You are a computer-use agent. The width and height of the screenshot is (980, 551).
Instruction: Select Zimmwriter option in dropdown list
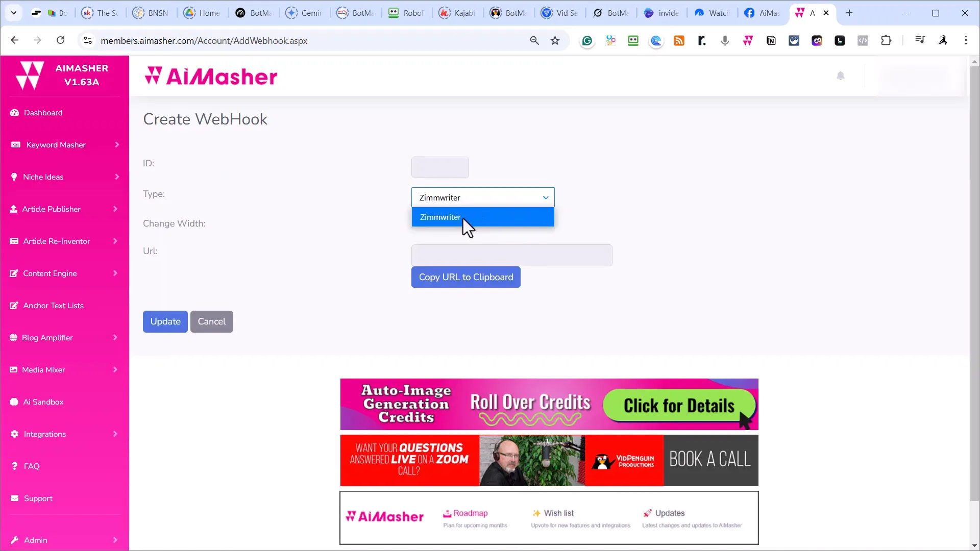483,217
